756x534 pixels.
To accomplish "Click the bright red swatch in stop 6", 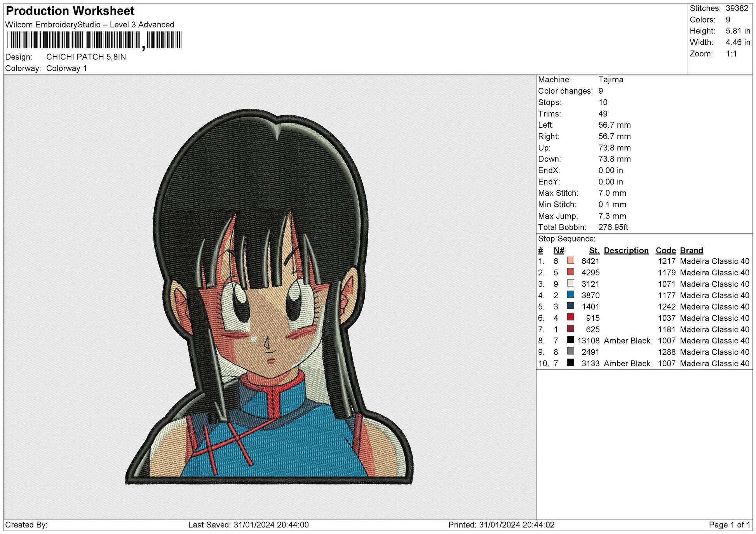I will click(x=570, y=317).
